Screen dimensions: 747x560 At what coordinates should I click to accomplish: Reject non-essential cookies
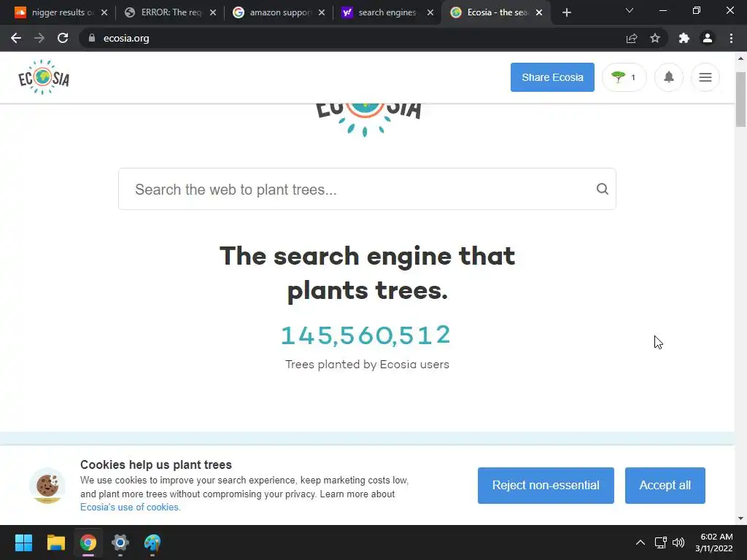pyautogui.click(x=546, y=485)
